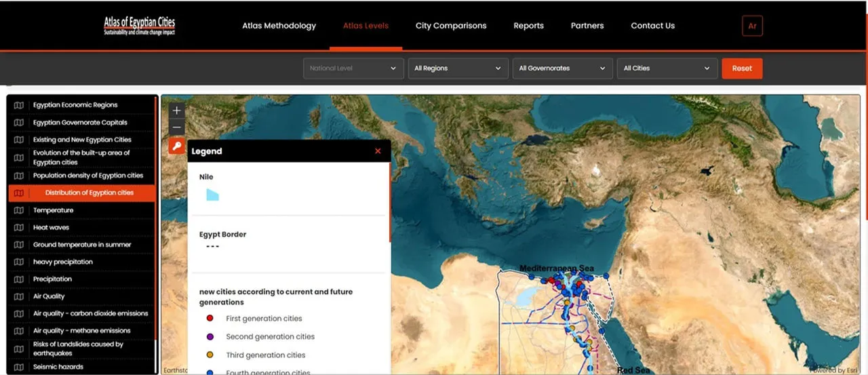Open the City Comparisons menu item
The image size is (868, 375).
(x=451, y=26)
